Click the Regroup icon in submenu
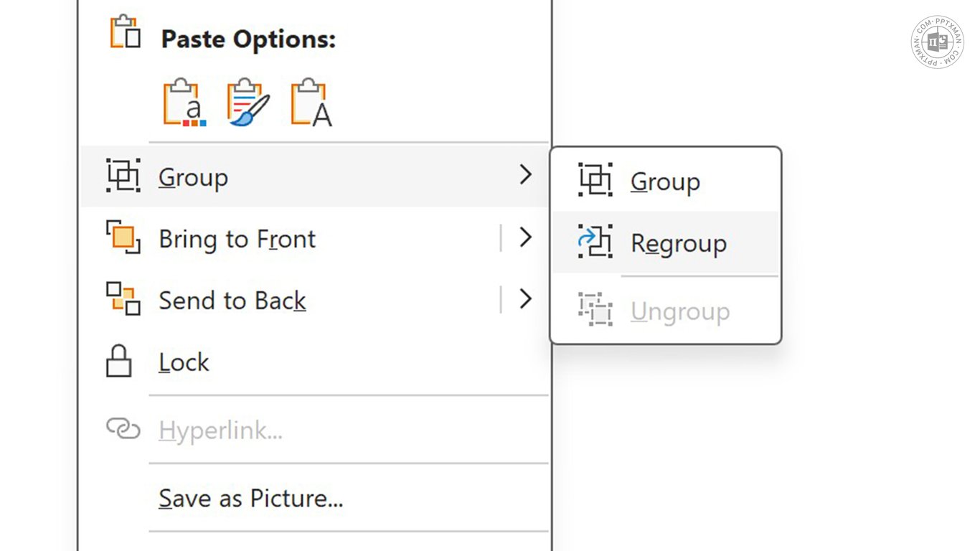This screenshot has height=551, width=980. pos(595,242)
